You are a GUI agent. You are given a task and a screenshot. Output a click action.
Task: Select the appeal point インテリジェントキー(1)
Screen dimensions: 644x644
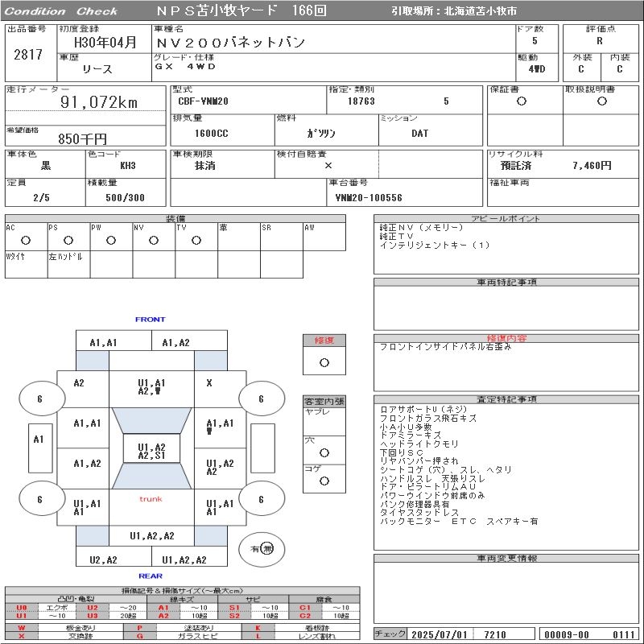click(435, 246)
